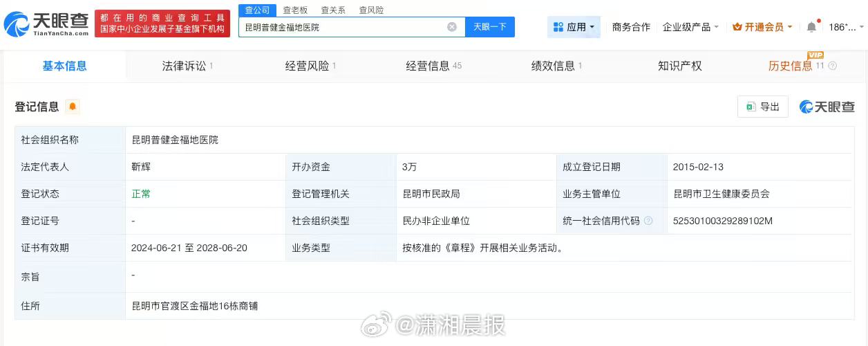Click the 业务主管单位 label cell

(611, 194)
